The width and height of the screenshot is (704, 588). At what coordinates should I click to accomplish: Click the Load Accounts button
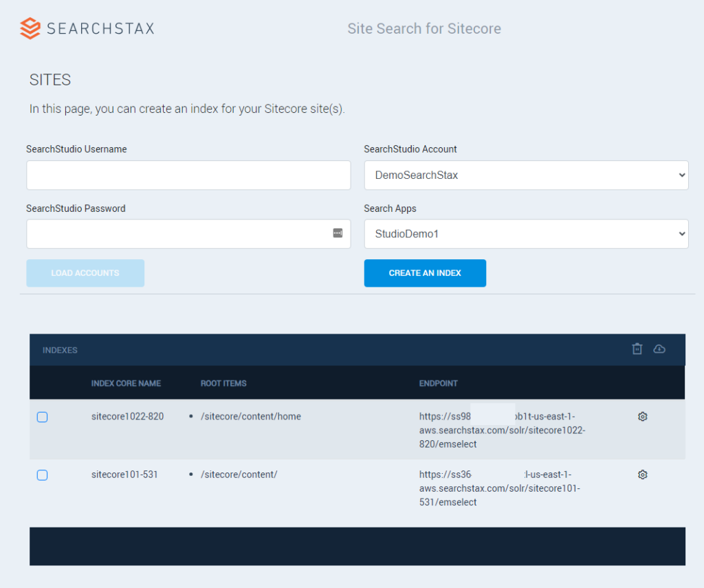coord(85,273)
